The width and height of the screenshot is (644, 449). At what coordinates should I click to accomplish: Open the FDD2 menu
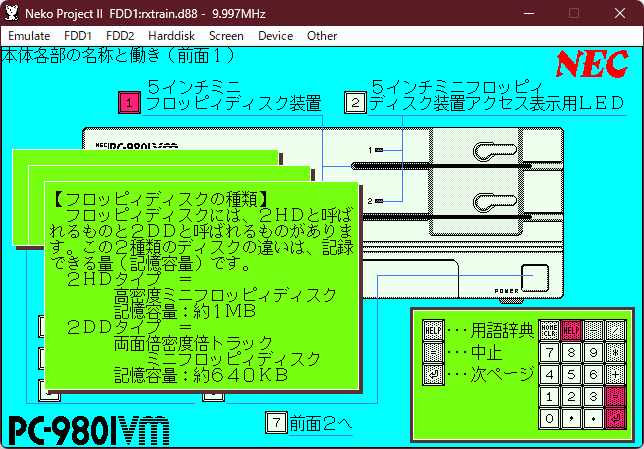point(120,36)
